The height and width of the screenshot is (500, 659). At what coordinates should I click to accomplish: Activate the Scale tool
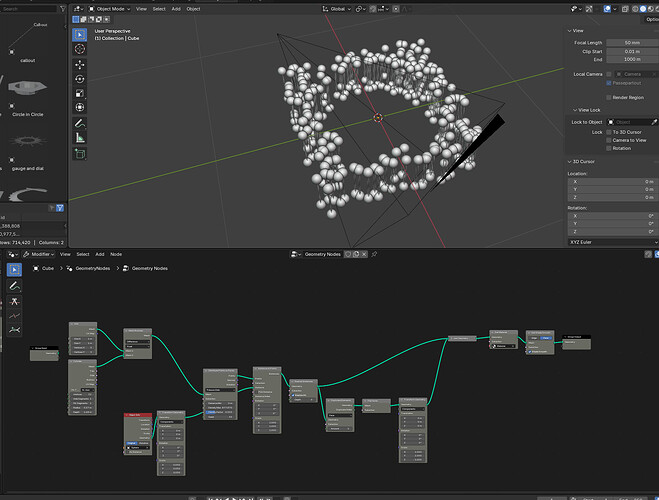(79, 93)
